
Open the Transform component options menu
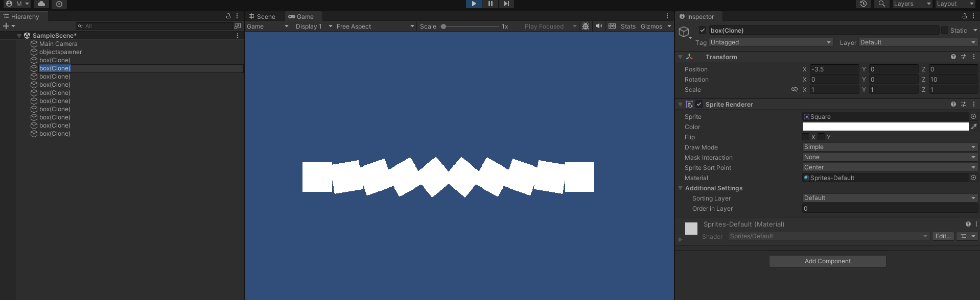pyautogui.click(x=974, y=57)
